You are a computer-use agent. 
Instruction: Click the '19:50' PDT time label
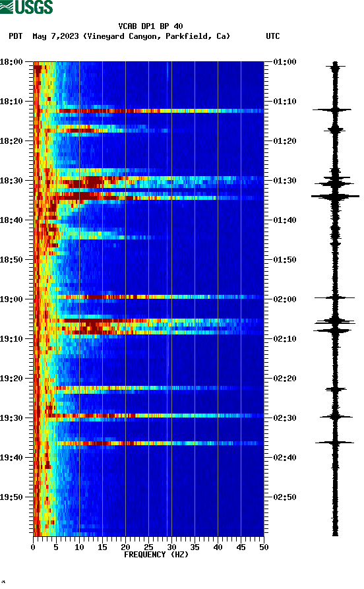11,497
